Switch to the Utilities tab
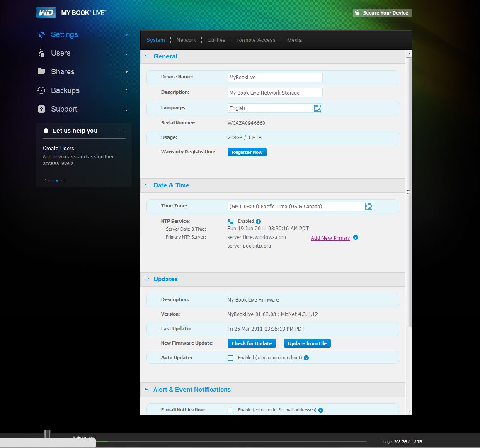The image size is (480, 448). coord(216,40)
